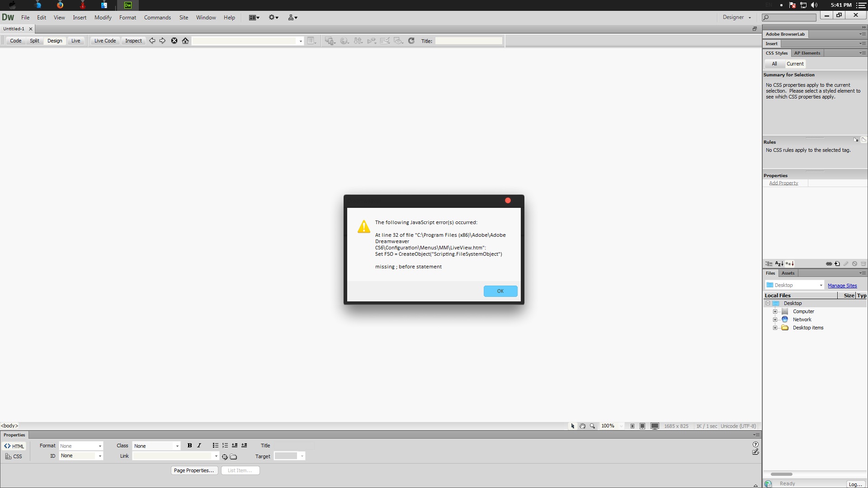868x488 pixels.
Task: Show list view (A-Z) in CSS panel
Action: (x=779, y=264)
